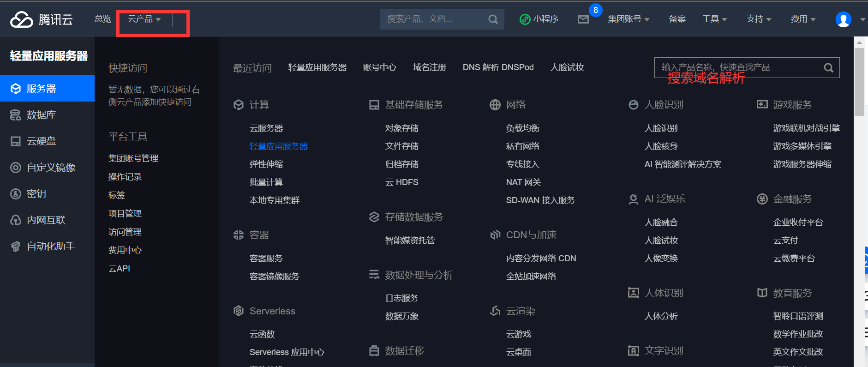Open the 对象存储 product link
Image resolution: width=868 pixels, height=367 pixels.
click(402, 128)
